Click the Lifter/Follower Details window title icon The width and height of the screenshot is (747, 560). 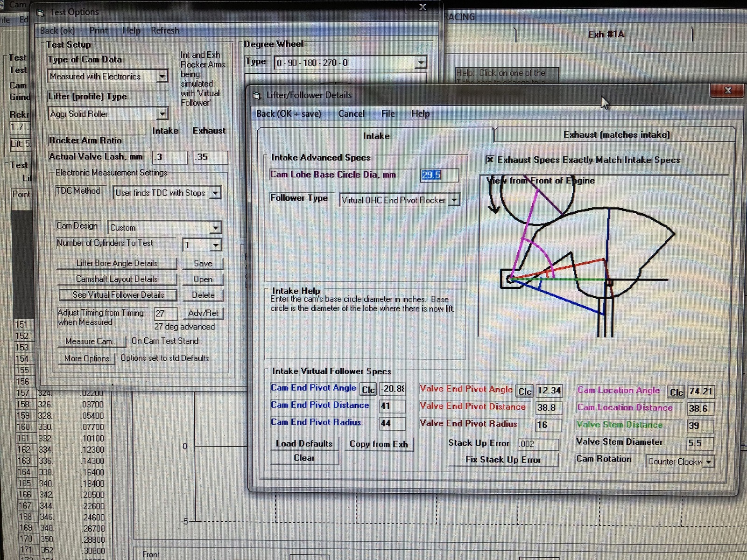click(257, 95)
